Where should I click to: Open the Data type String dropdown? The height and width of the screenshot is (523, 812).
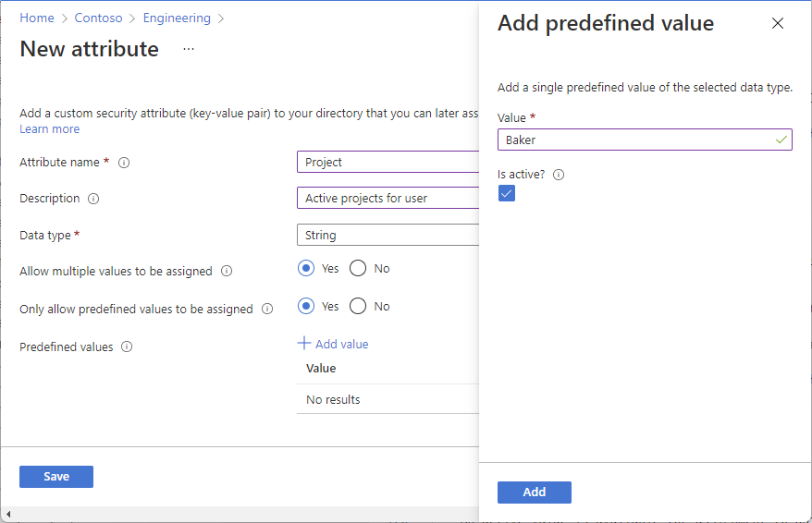click(388, 235)
